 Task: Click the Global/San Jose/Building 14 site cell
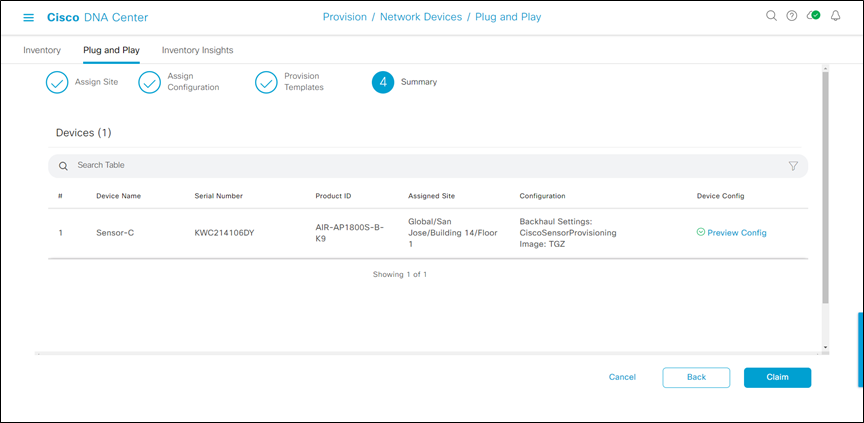pos(453,232)
